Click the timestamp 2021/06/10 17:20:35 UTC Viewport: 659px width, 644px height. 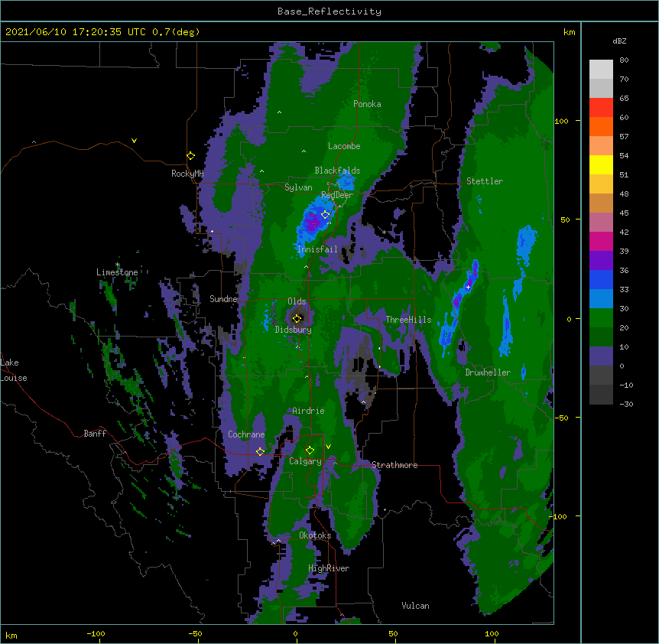(75, 32)
